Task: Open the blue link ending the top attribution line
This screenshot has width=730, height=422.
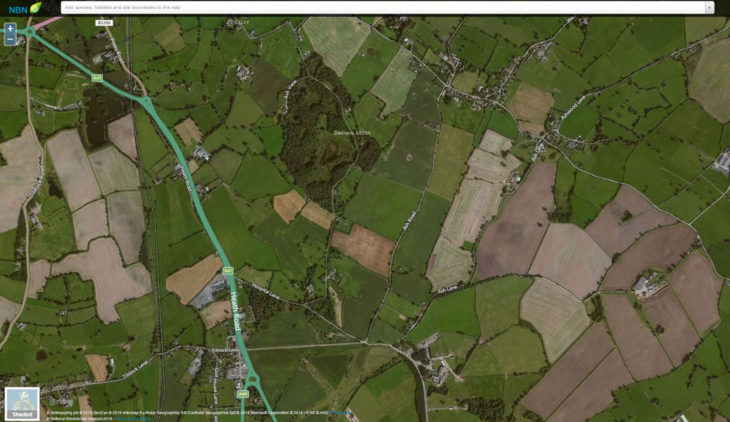Action: coord(341,413)
